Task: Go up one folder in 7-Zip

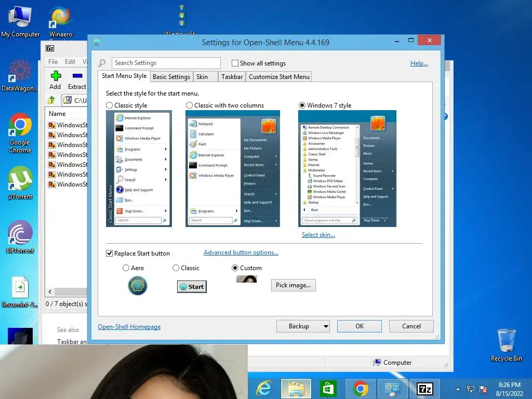Action: pyautogui.click(x=51, y=100)
